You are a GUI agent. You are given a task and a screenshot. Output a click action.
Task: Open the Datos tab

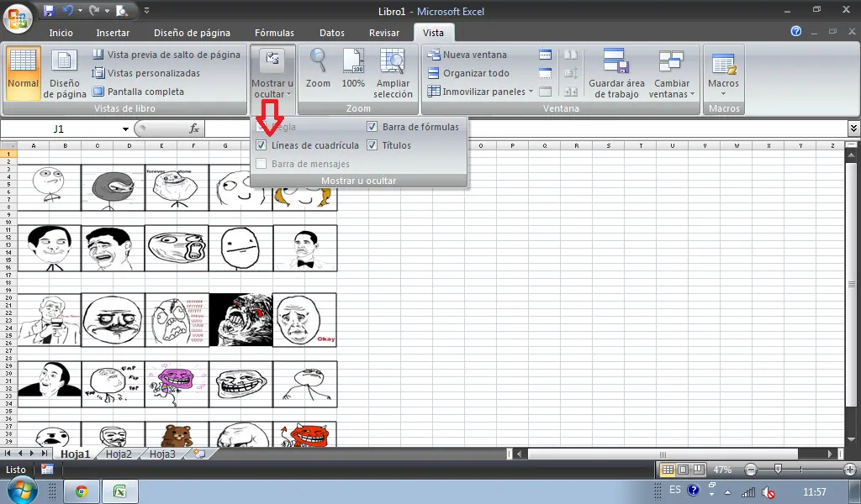332,33
